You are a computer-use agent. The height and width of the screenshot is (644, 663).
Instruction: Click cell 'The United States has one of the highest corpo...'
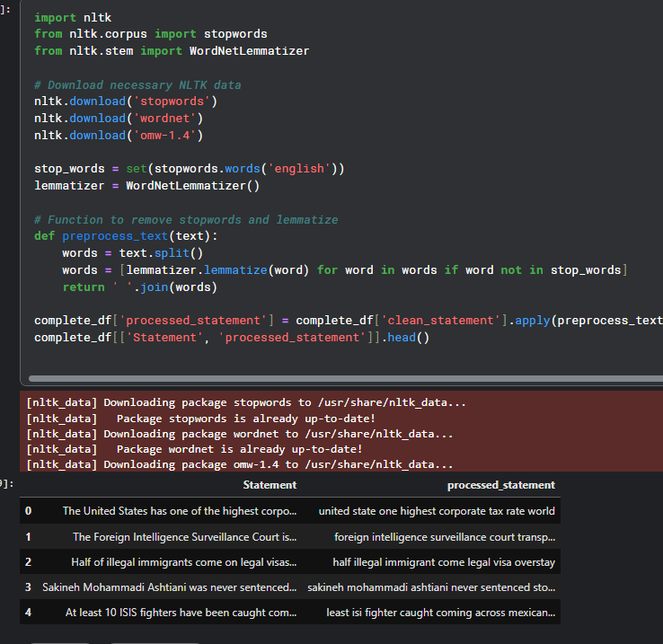180,511
